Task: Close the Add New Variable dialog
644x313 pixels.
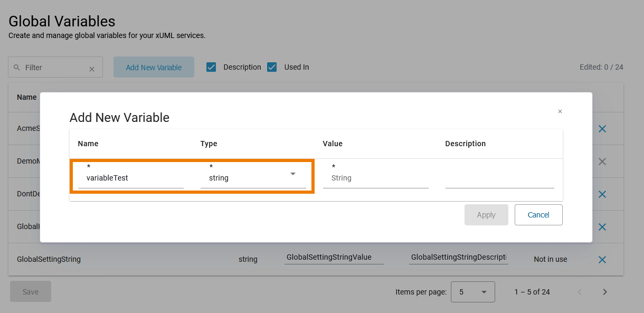Action: 560,111
